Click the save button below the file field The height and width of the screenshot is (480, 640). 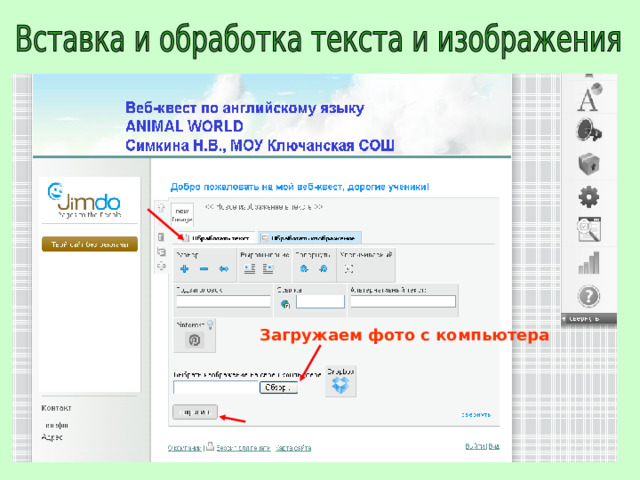point(195,412)
